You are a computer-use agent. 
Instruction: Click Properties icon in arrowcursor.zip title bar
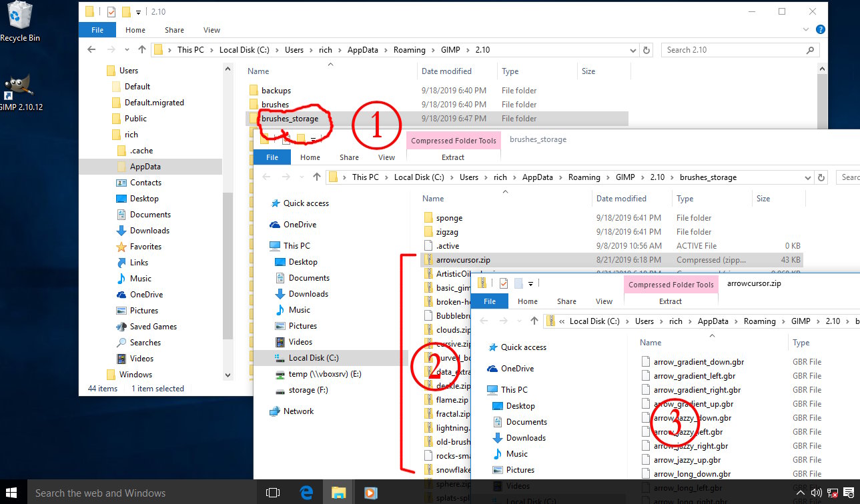click(x=503, y=283)
